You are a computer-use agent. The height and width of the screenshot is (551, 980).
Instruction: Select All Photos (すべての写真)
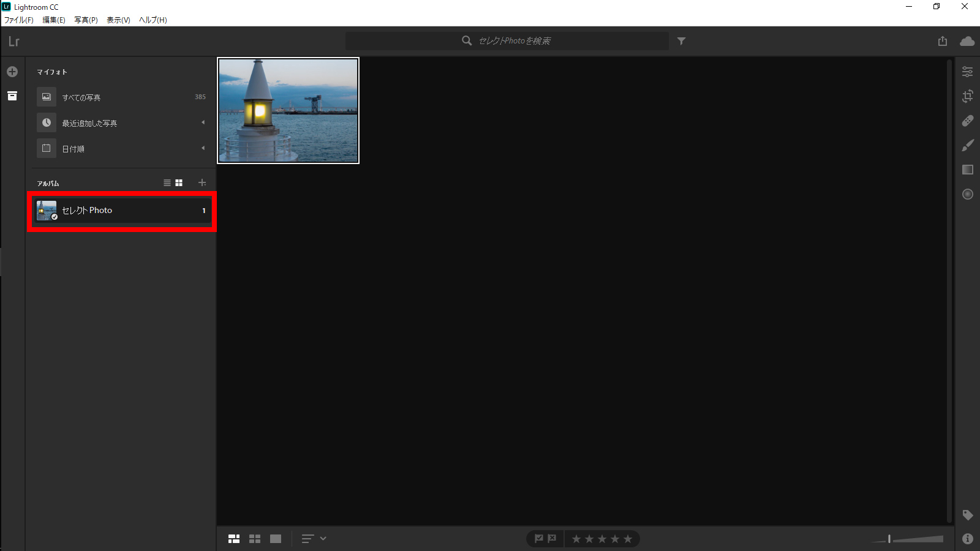click(x=121, y=97)
